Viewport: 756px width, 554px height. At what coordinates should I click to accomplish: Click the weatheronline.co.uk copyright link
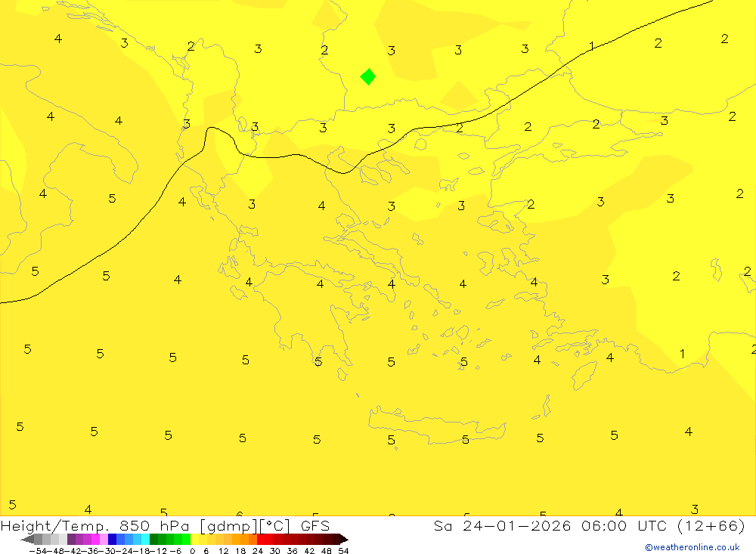click(692, 547)
